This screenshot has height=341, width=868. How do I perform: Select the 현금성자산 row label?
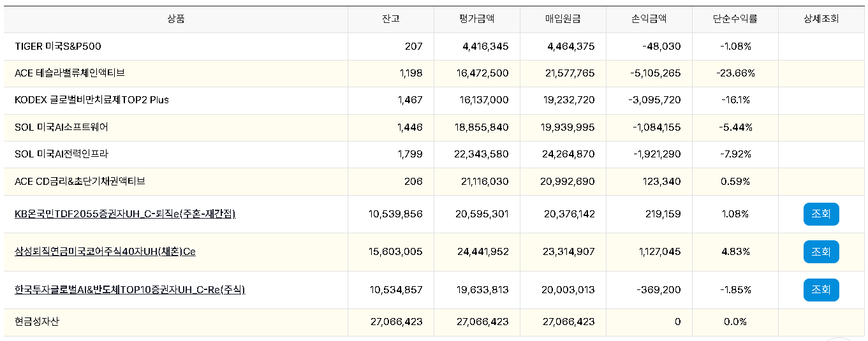point(37,322)
